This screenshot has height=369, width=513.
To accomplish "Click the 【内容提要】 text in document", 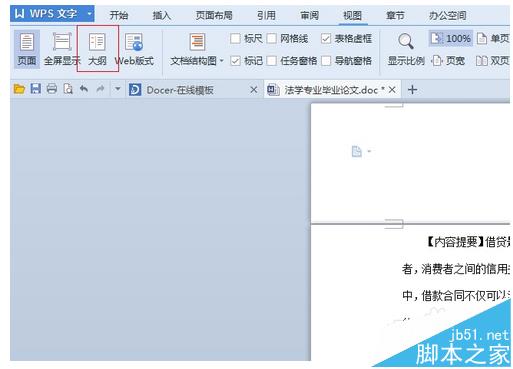I will (455, 241).
